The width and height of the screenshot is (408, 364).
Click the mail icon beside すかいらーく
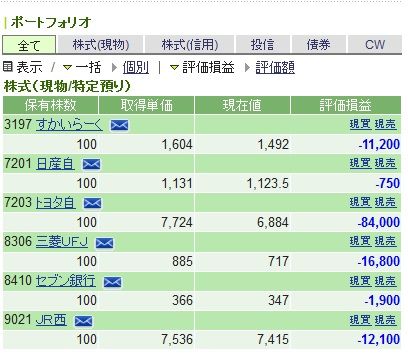coord(119,125)
